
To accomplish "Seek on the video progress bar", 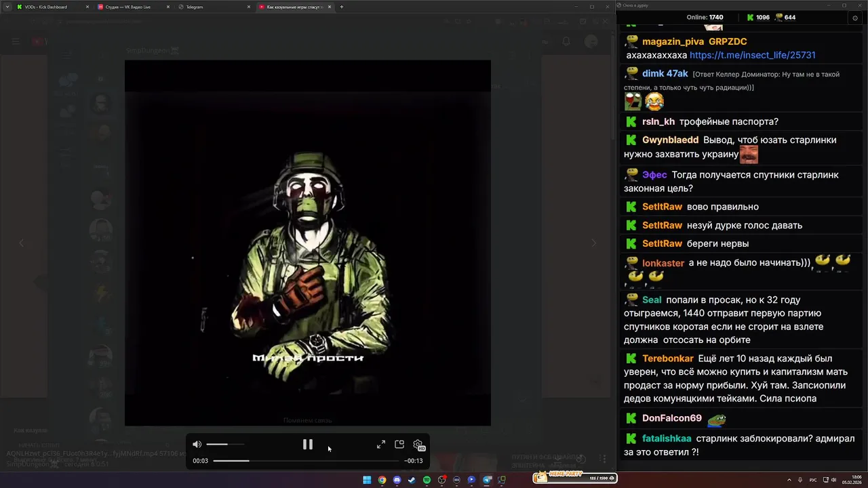I will (x=307, y=461).
